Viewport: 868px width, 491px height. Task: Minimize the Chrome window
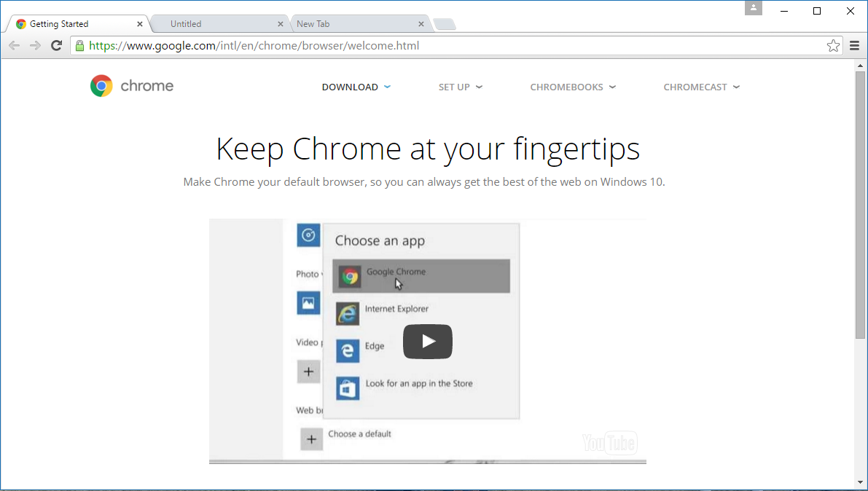[x=784, y=11]
